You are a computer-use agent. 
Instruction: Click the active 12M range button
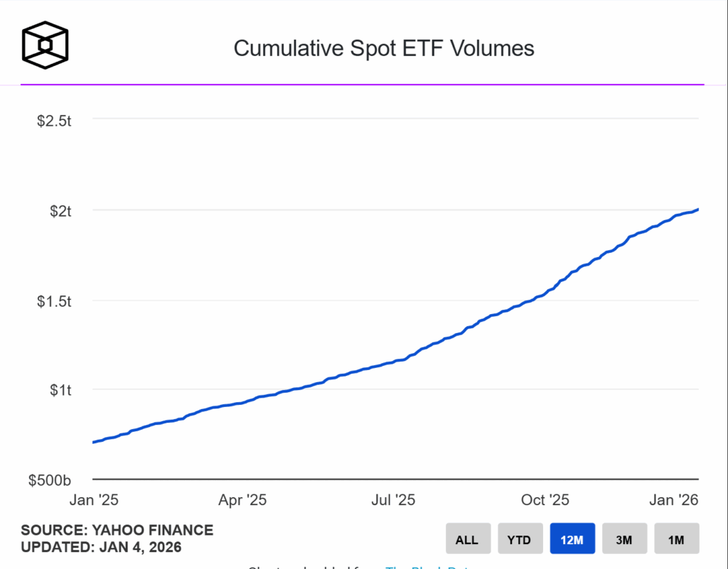coord(572,538)
